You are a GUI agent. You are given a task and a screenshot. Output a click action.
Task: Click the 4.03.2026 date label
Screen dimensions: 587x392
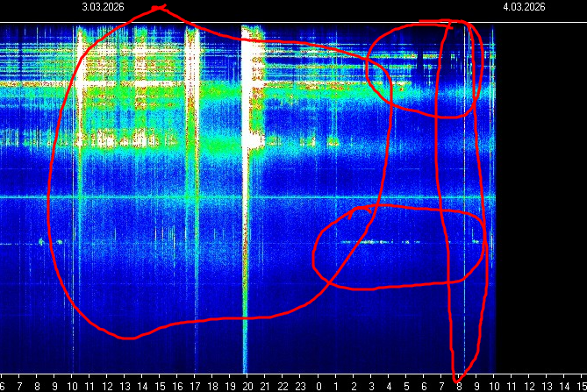click(x=524, y=6)
